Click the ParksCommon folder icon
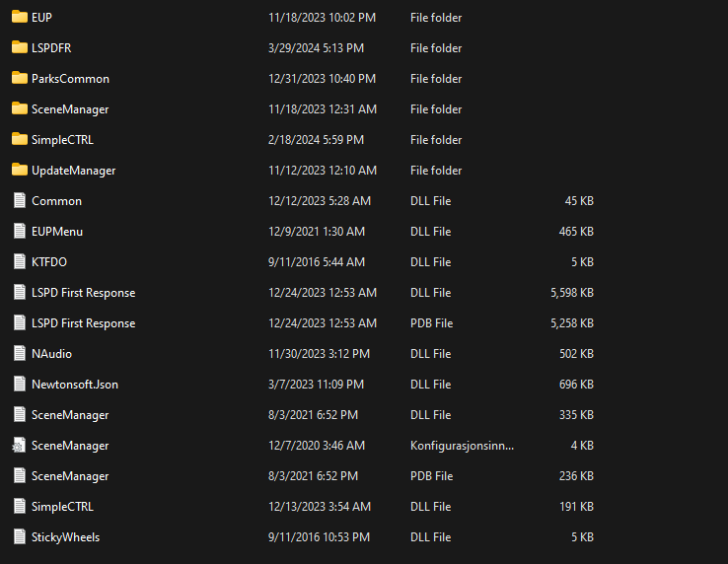728x564 pixels. (x=20, y=79)
